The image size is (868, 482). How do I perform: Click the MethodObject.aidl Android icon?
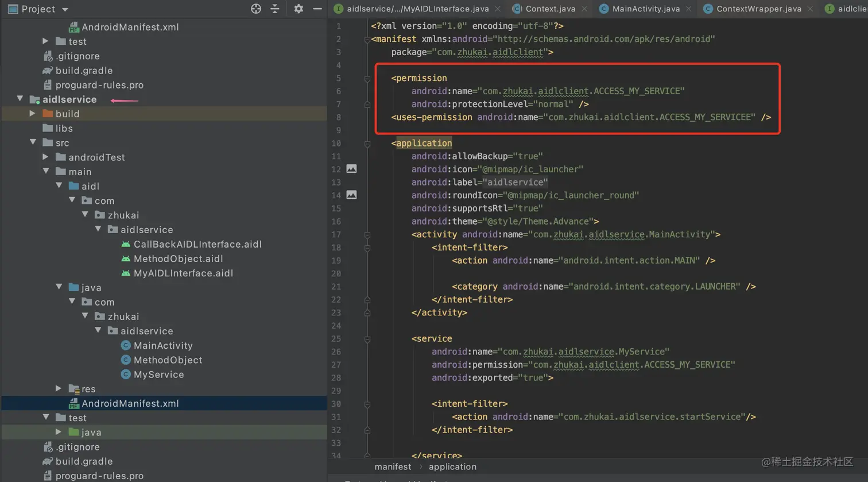(x=126, y=259)
